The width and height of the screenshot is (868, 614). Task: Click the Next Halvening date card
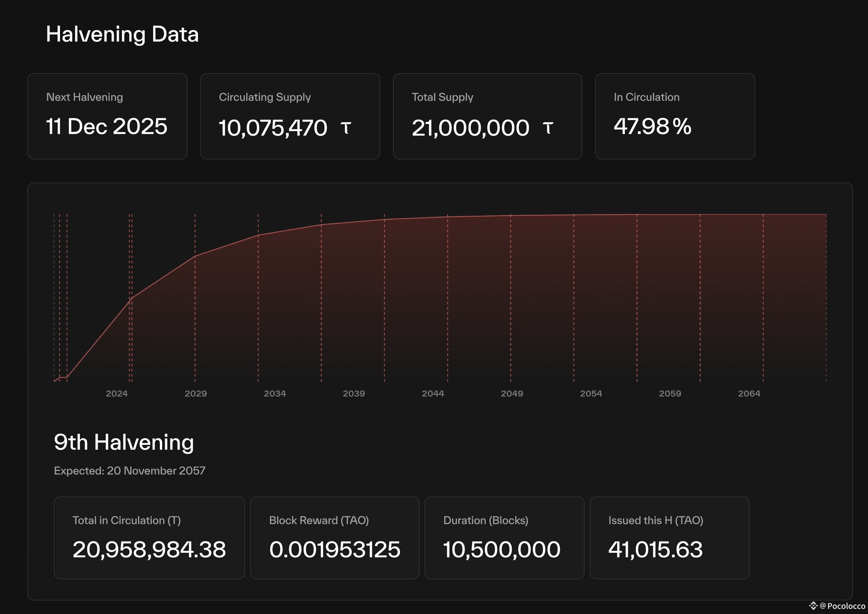[x=107, y=116]
